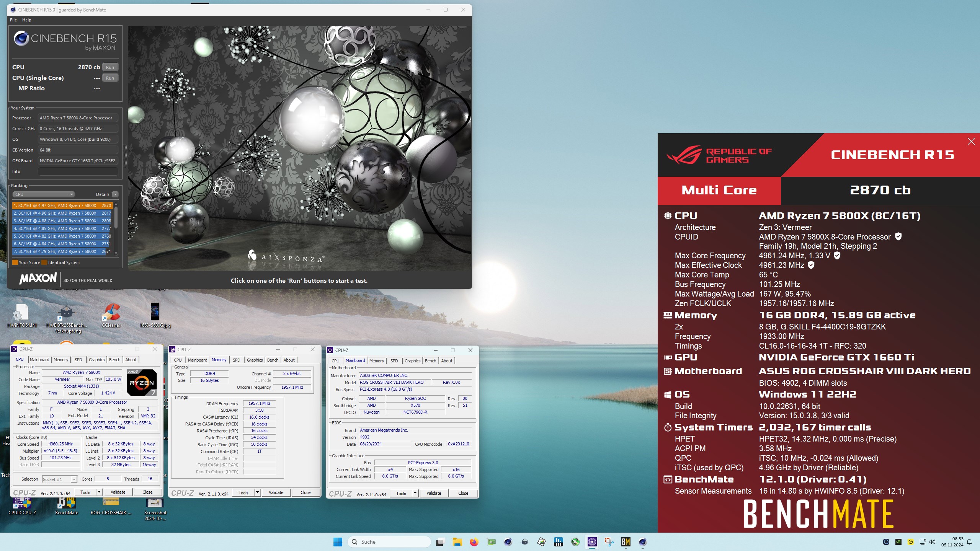Open the yellow Norton tray icon
This screenshot has height=551, width=980.
910,542
